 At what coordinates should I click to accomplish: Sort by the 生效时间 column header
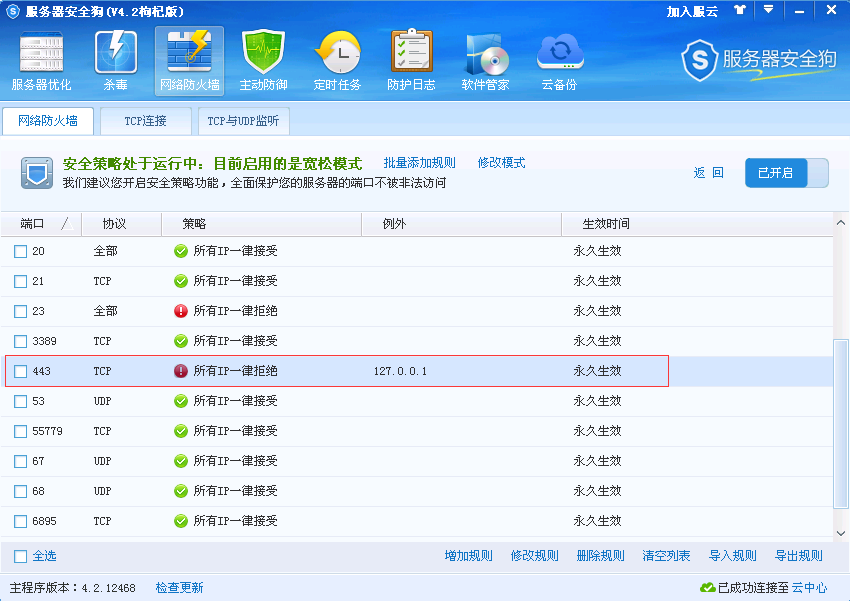[697, 224]
